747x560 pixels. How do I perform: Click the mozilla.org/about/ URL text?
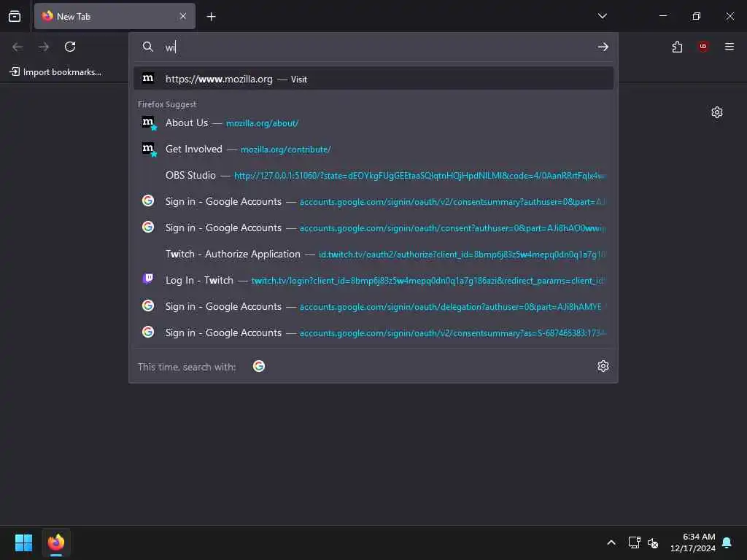pos(262,123)
